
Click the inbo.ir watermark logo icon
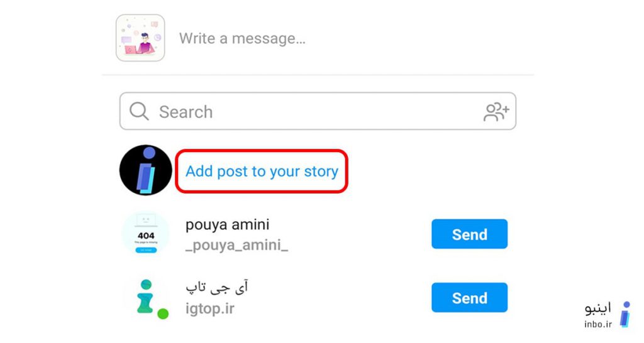pyautogui.click(x=625, y=314)
